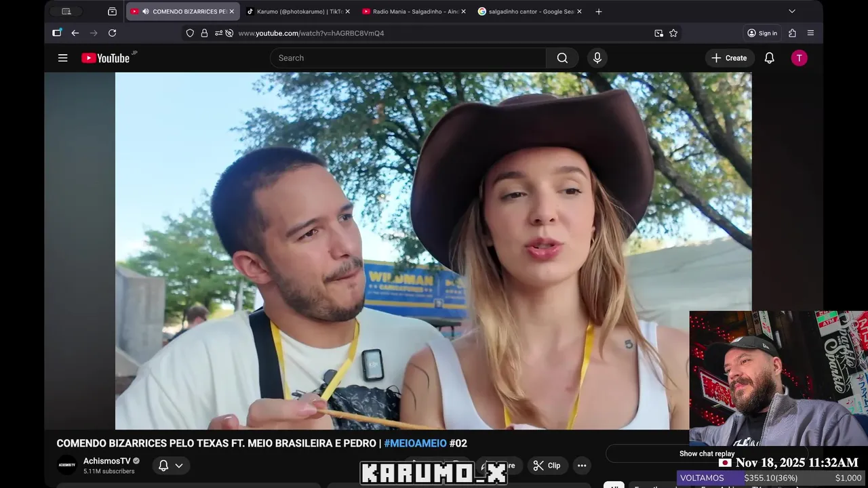This screenshot has height=488, width=868.
Task: Click the YouTube search magnifier button
Action: click(x=562, y=58)
